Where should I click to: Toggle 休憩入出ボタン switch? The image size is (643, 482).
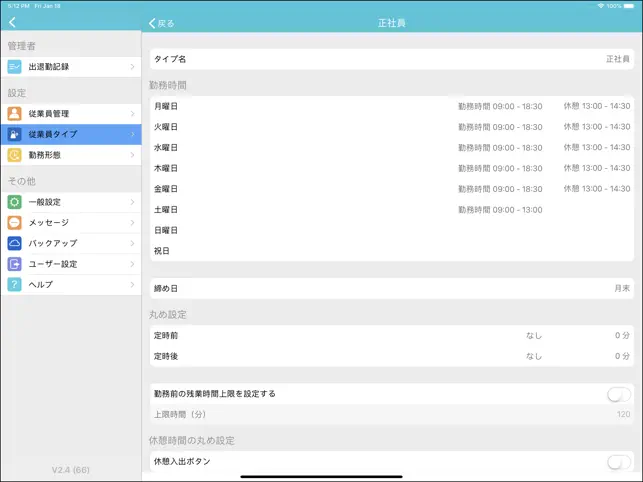[619, 462]
